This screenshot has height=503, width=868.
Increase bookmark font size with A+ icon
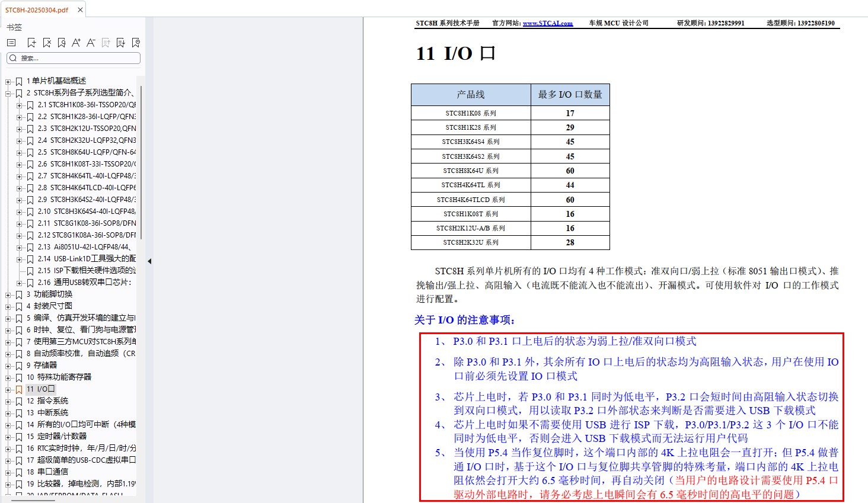pos(76,43)
